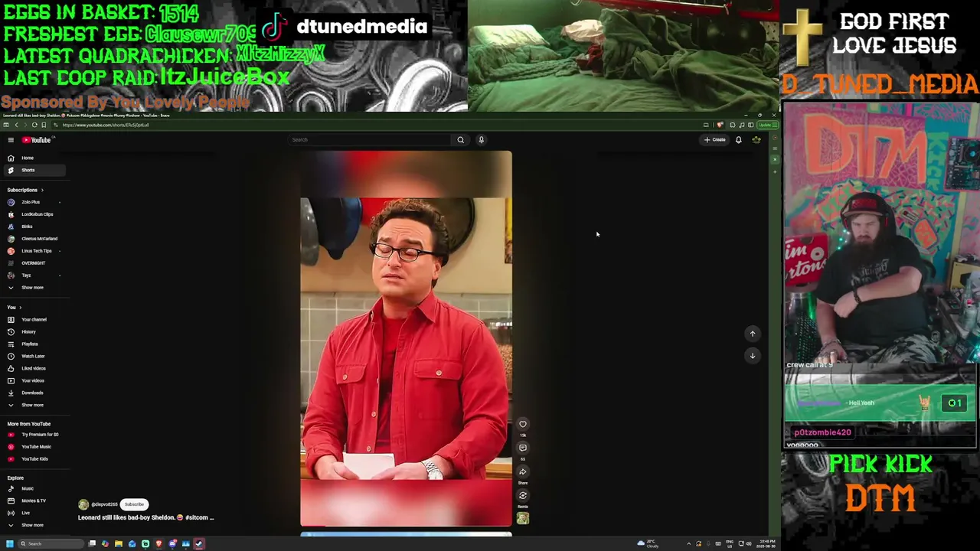Go to the previous Short
Viewport: 980px width, 551px height.
[753, 334]
